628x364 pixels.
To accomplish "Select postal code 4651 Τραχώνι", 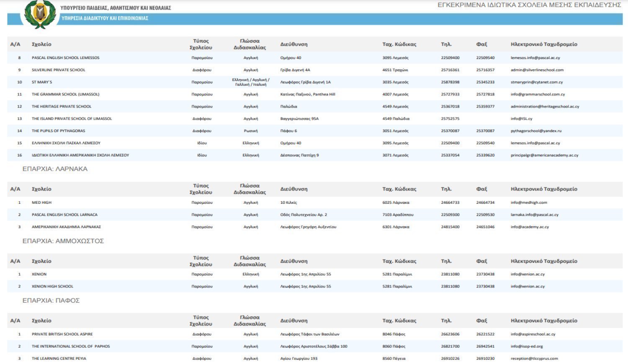I will (x=395, y=70).
